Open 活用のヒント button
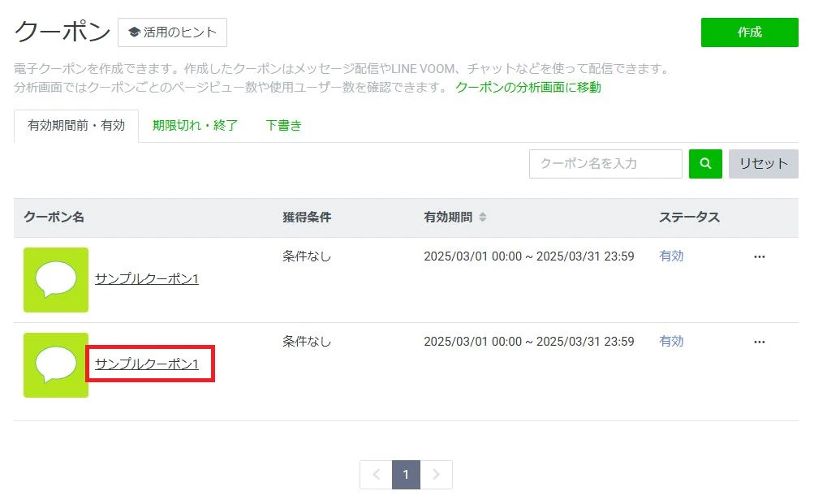The height and width of the screenshot is (504, 827). click(173, 32)
